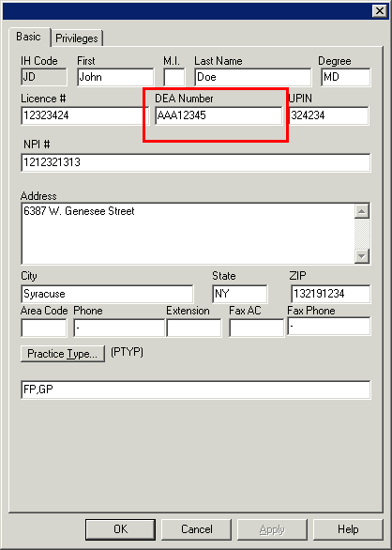Select the Basic tab
This screenshot has width=392, height=550.
click(29, 37)
